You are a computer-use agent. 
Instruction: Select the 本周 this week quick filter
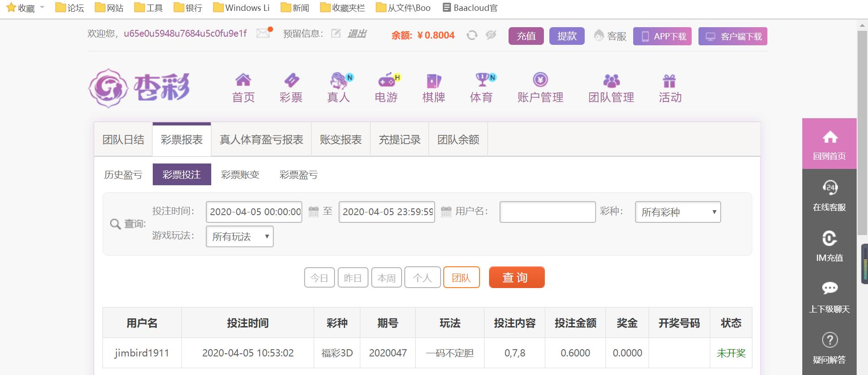387,278
